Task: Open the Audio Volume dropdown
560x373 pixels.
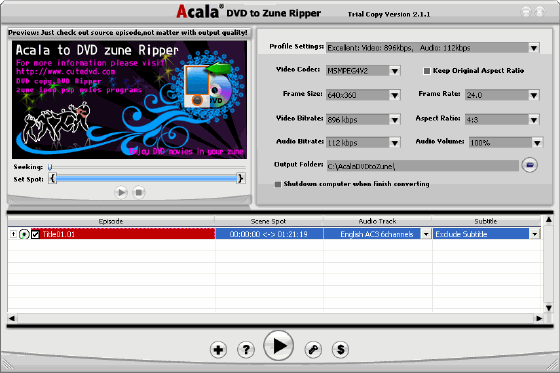Action: click(x=537, y=143)
